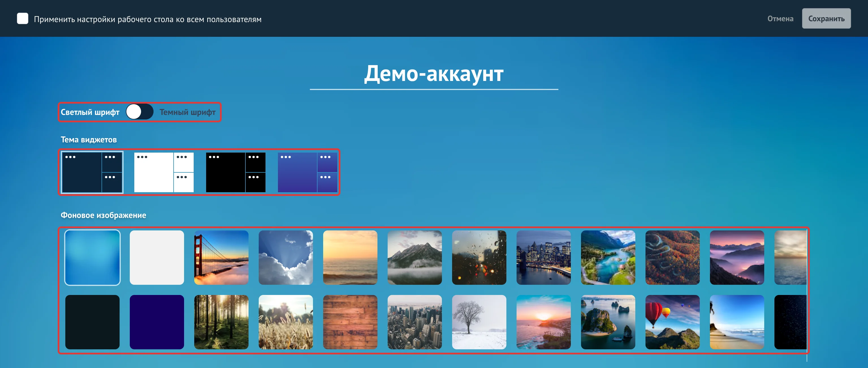Select the starry night sky background
This screenshot has height=368, width=868.
(791, 322)
